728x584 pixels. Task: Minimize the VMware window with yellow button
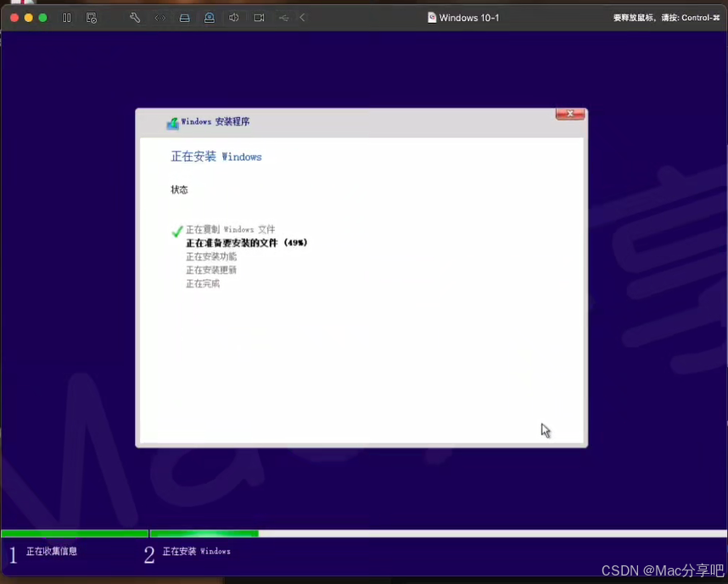pos(29,18)
